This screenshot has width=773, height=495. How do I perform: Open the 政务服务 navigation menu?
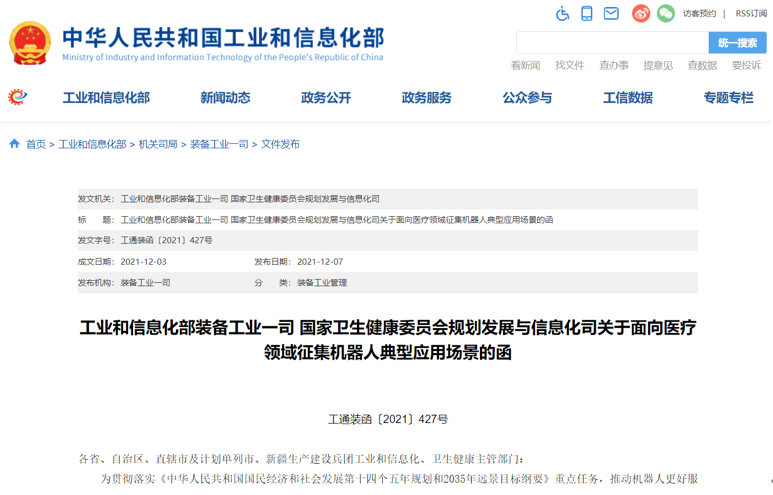click(426, 98)
